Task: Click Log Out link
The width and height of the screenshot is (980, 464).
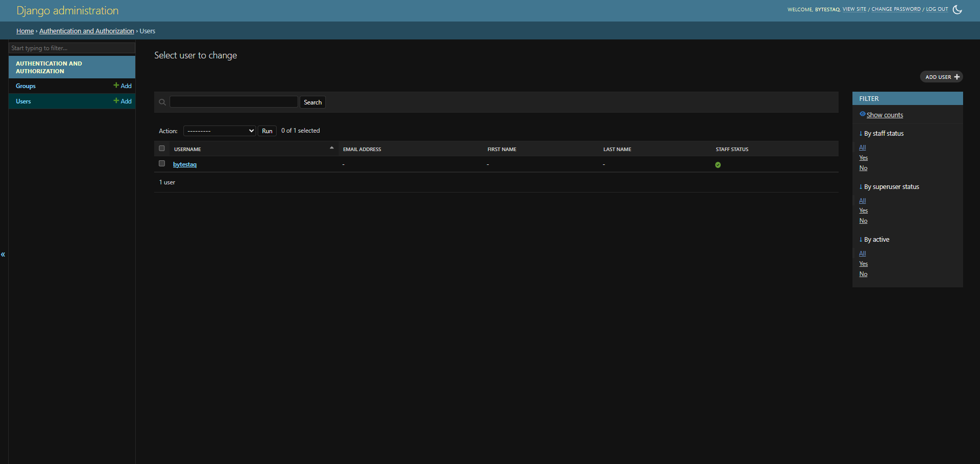Action: [x=937, y=9]
